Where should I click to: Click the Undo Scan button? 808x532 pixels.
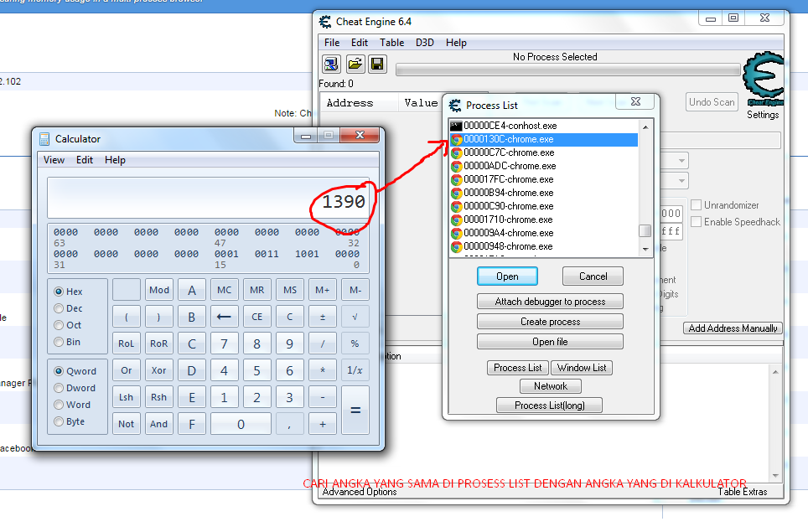(712, 102)
